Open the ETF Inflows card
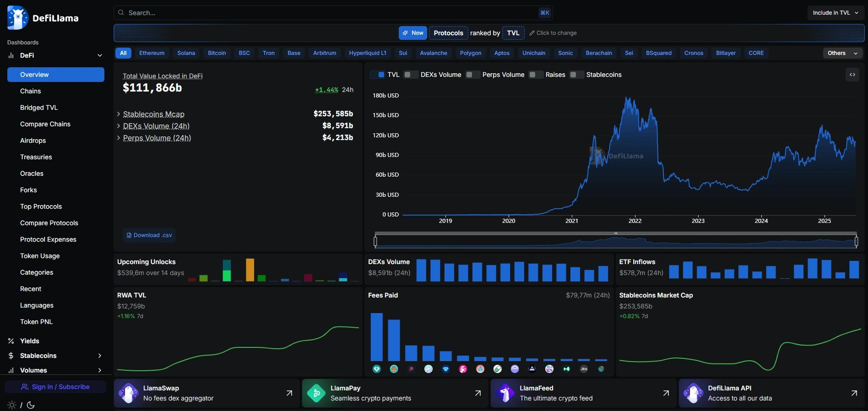The width and height of the screenshot is (868, 411). (x=740, y=270)
